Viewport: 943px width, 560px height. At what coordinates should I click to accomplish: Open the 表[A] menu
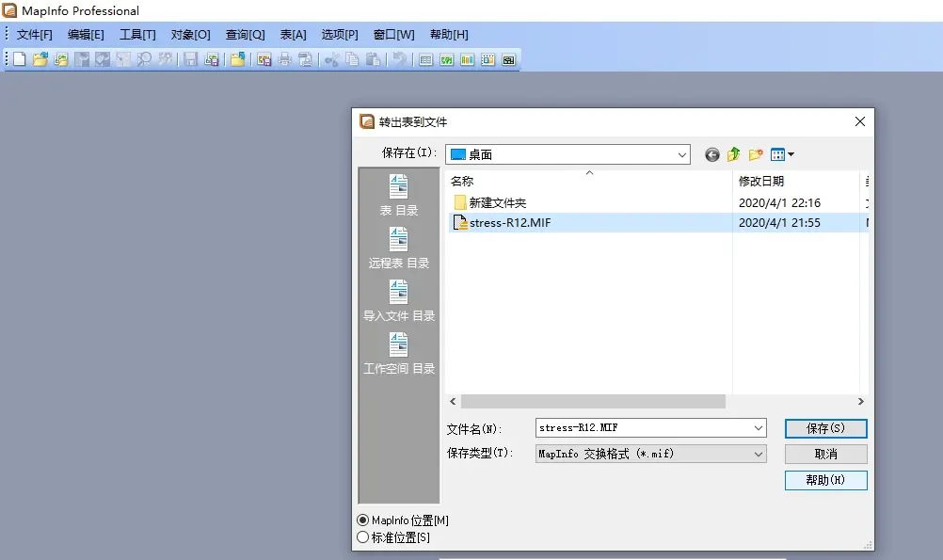(293, 34)
